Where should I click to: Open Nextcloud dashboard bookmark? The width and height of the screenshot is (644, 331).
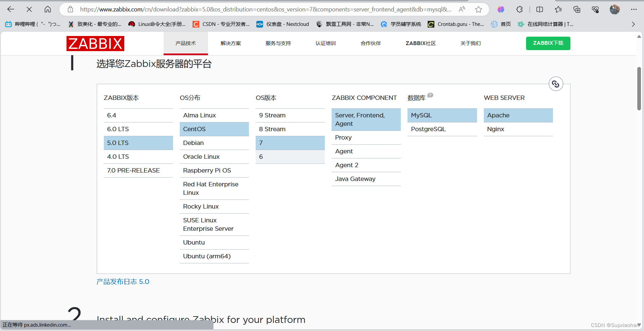[283, 24]
